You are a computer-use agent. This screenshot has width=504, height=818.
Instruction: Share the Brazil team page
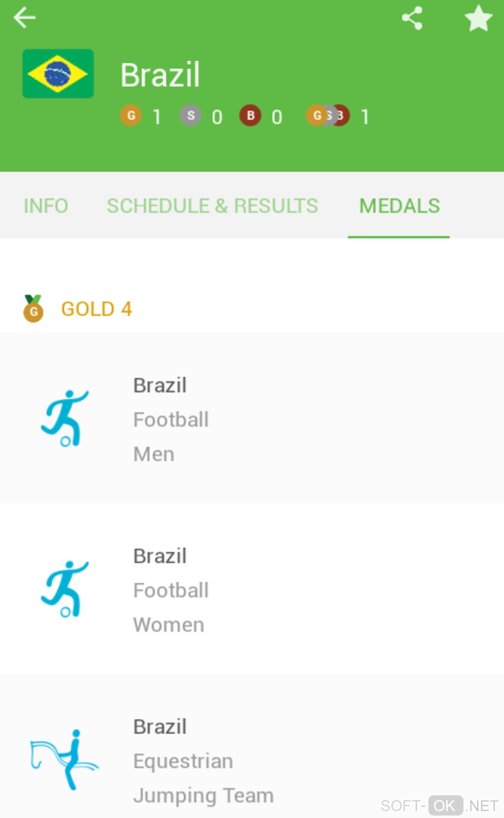click(412, 18)
